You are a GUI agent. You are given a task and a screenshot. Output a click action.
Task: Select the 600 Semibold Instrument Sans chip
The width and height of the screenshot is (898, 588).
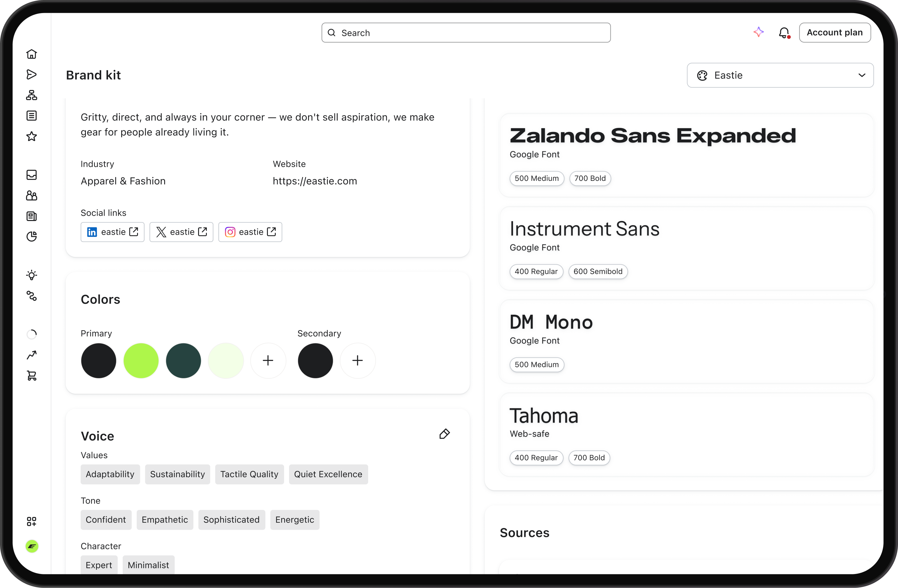pyautogui.click(x=598, y=271)
